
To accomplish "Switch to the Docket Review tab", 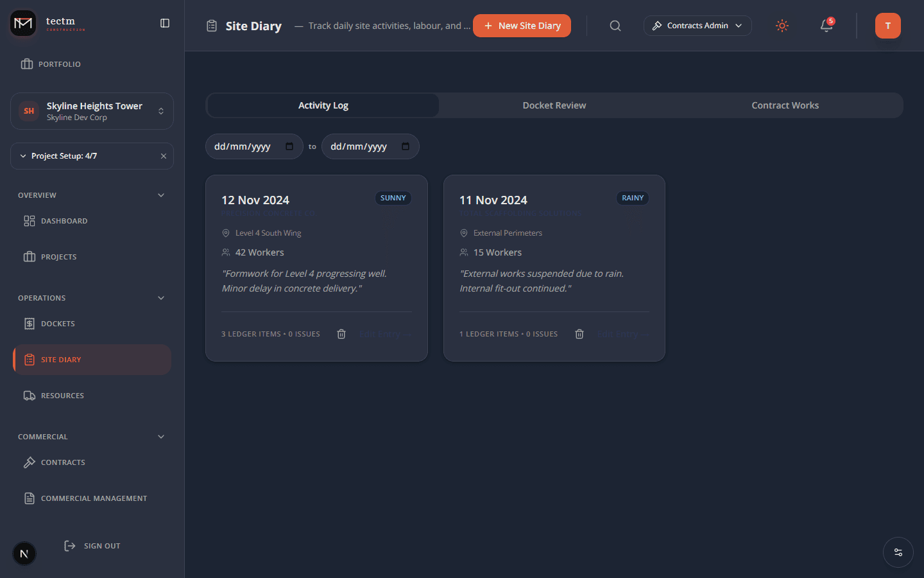I will click(x=554, y=105).
